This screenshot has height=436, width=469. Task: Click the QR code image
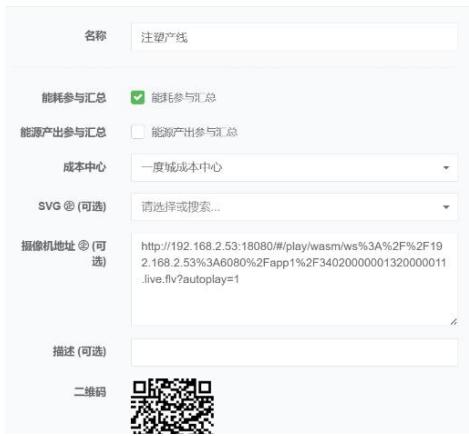(x=172, y=406)
